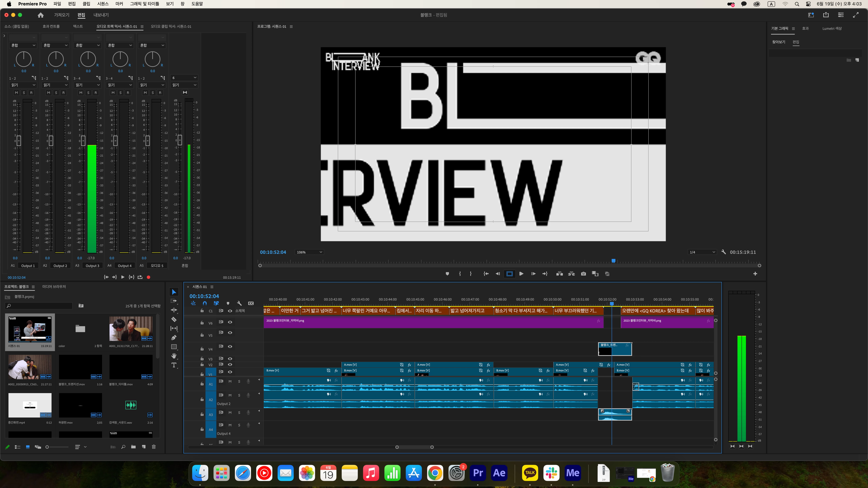Click the Export Frame camera icon

pos(583,274)
